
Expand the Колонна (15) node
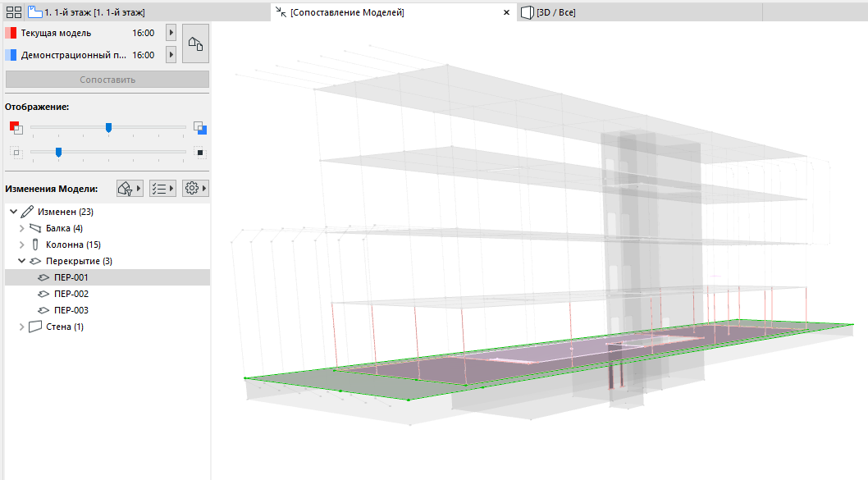tap(21, 245)
